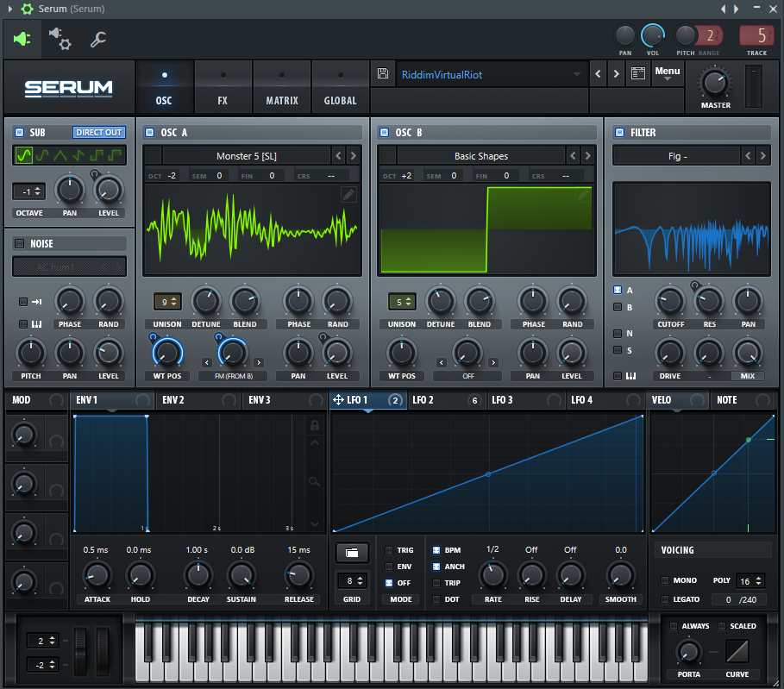Image resolution: width=784 pixels, height=689 pixels.
Task: Toggle OSC B on or off
Action: (x=384, y=133)
